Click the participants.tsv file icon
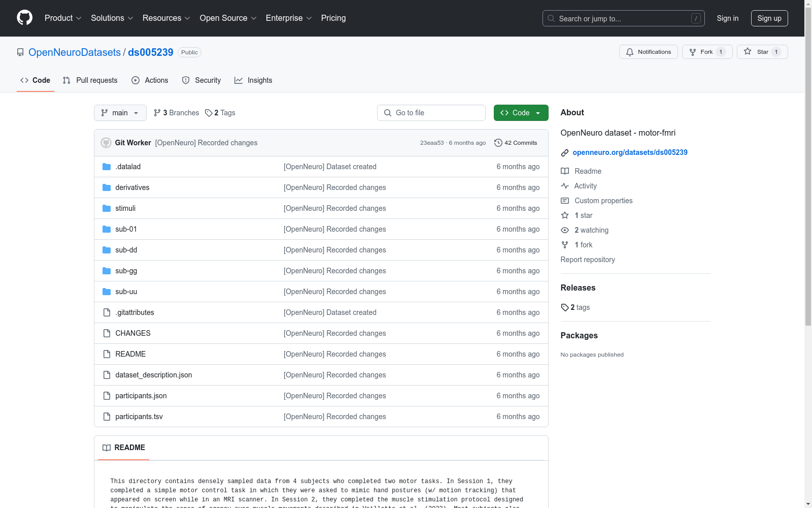The height and width of the screenshot is (508, 812). tap(107, 417)
